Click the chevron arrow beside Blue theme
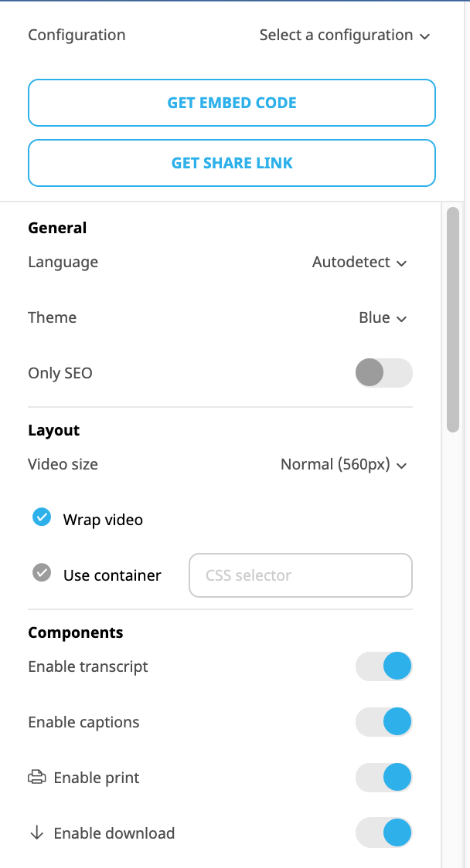Viewport: 470px width, 868px height. click(x=403, y=319)
